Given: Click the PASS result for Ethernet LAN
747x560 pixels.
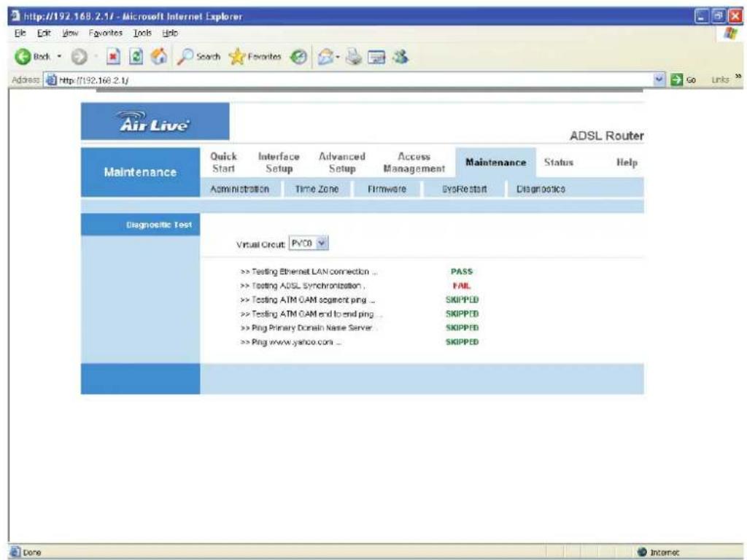Looking at the screenshot, I should (x=462, y=271).
